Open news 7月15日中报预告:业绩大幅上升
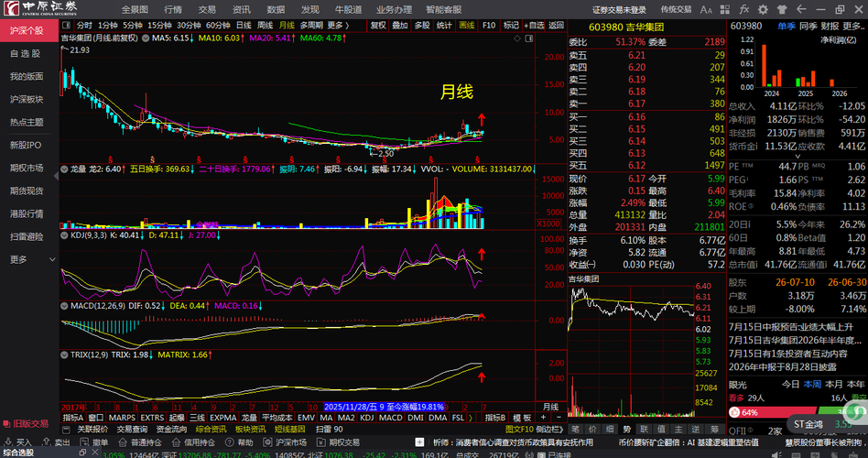The image size is (868, 458). tap(791, 327)
